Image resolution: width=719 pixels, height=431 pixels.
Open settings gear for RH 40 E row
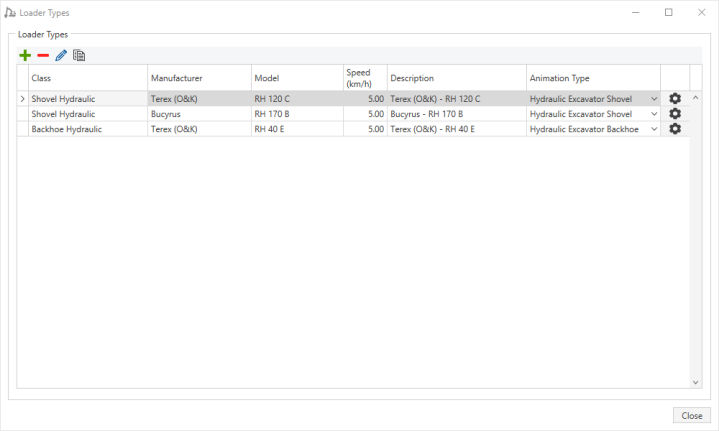pyautogui.click(x=675, y=129)
